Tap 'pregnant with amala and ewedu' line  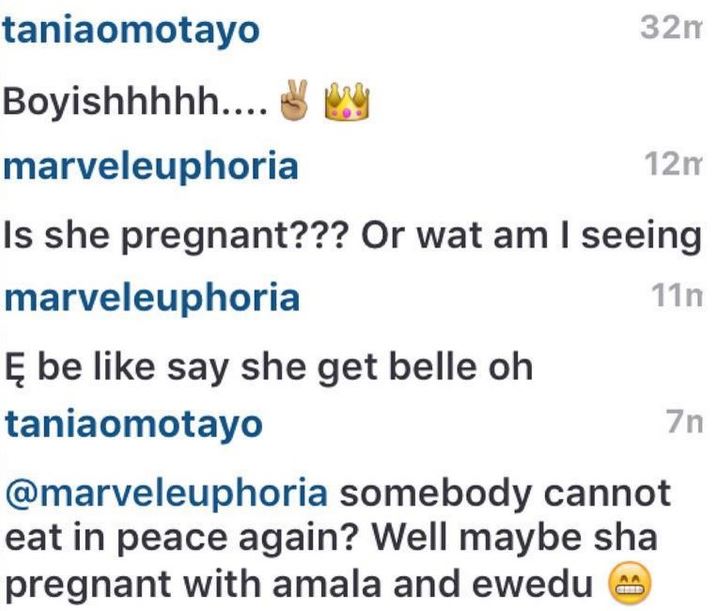299,585
